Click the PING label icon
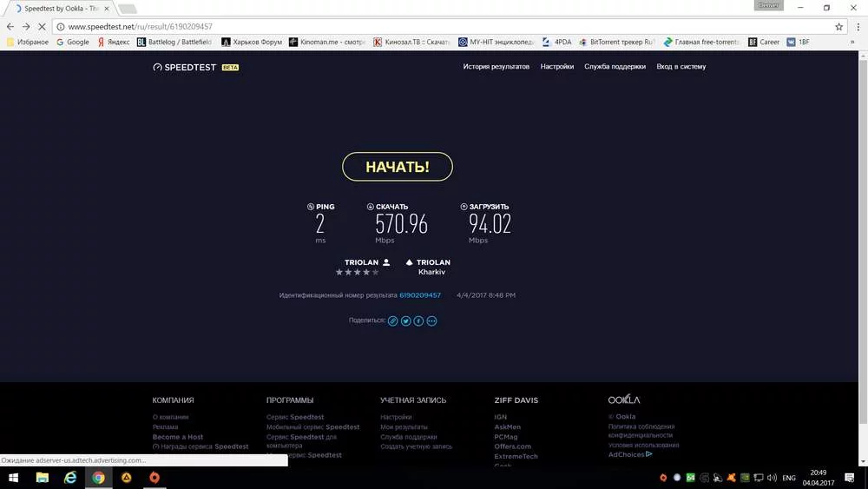This screenshot has height=489, width=868. click(x=311, y=207)
